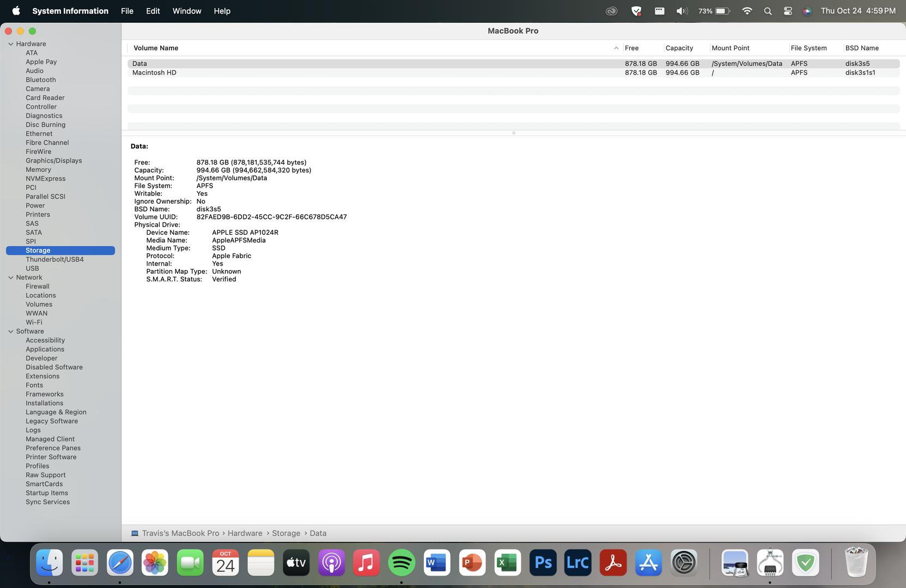Open Spotify in the Dock
The height and width of the screenshot is (588, 906).
402,562
